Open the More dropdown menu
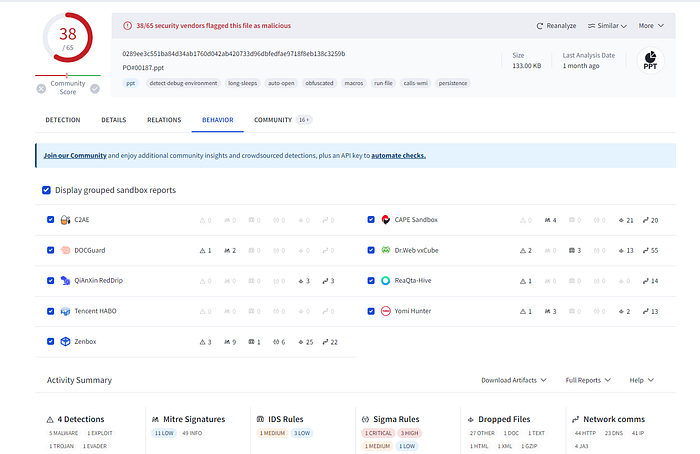 (651, 26)
